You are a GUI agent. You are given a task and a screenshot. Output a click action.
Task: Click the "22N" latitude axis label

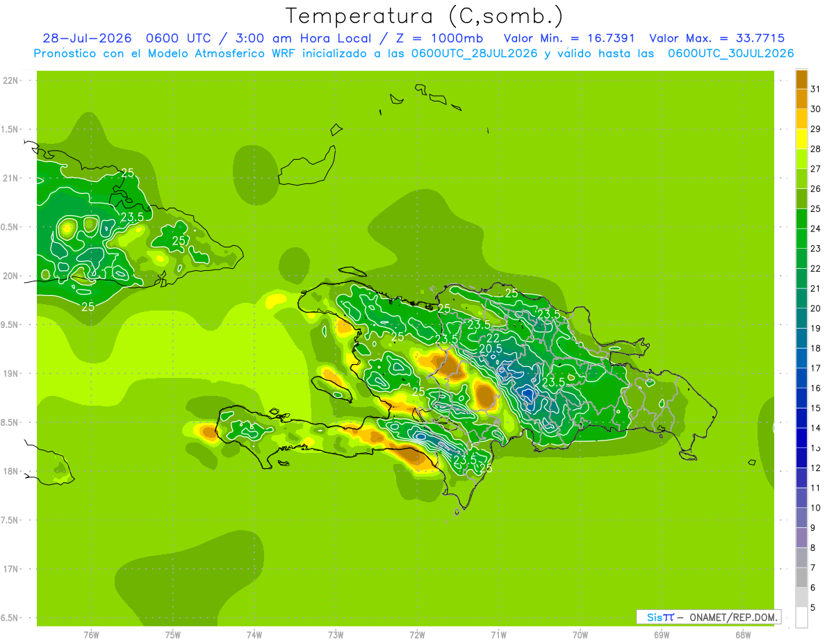click(x=10, y=81)
